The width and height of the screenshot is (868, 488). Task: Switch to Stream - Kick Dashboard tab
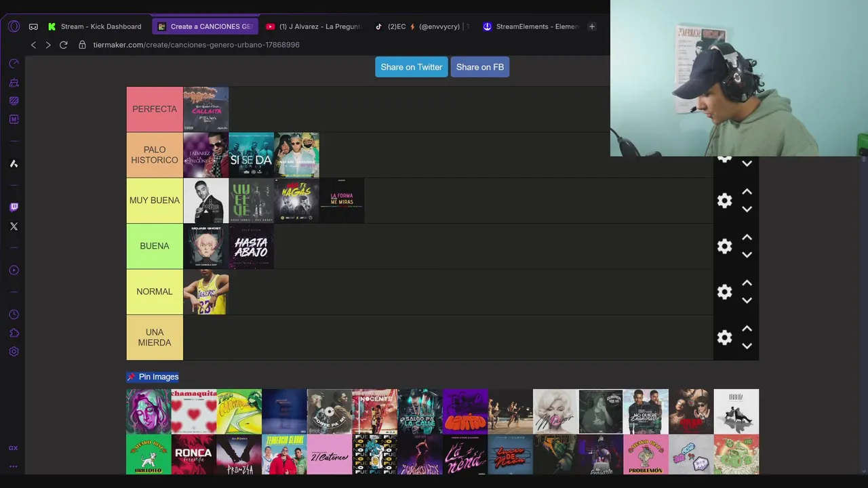tap(95, 26)
